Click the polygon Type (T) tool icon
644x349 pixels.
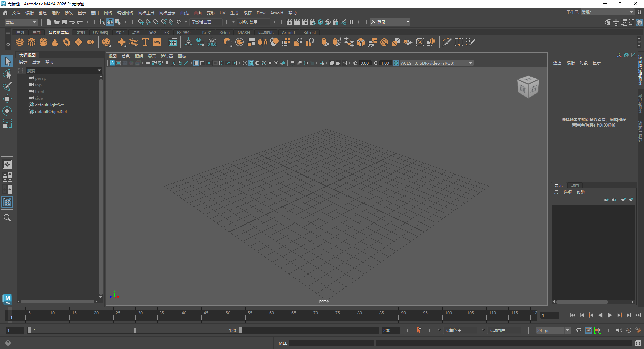pos(145,42)
